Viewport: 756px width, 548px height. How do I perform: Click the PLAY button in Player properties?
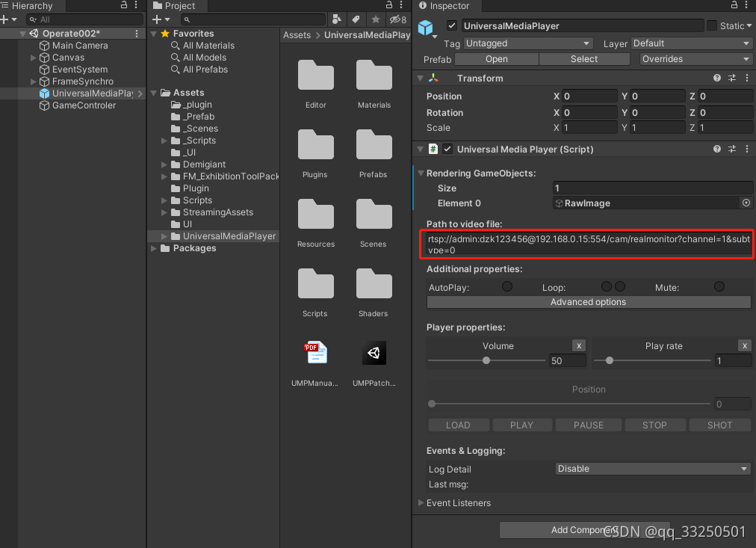point(522,425)
